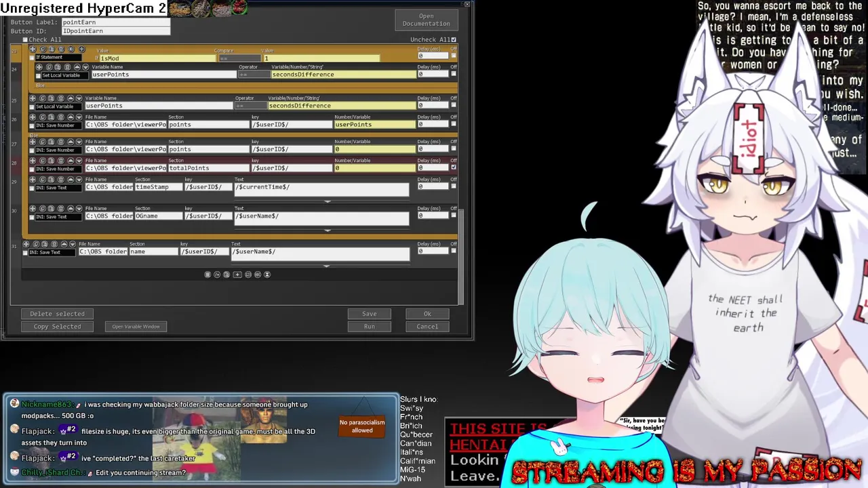Click the totalPoints Section field on row 28
Screen dimensions: 868x488
[208, 168]
